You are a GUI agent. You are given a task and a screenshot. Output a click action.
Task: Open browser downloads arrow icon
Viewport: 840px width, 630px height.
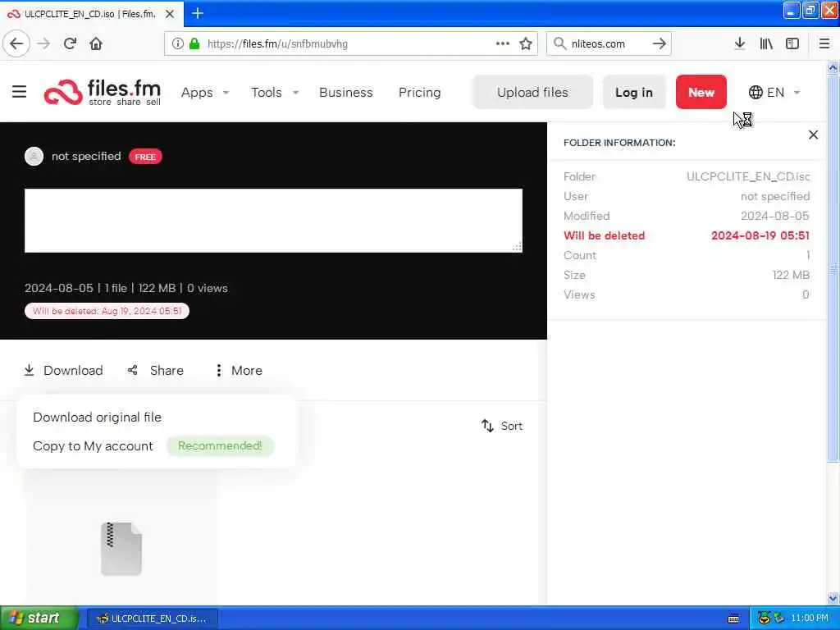point(739,43)
